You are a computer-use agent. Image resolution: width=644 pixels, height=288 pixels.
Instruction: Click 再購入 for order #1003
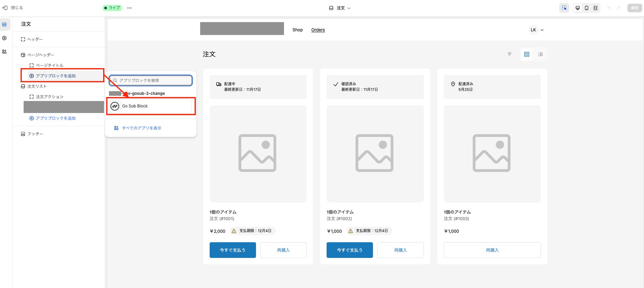tap(492, 250)
